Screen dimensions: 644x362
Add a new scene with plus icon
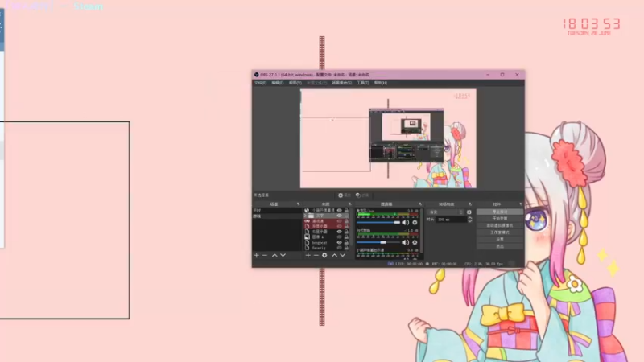point(257,255)
